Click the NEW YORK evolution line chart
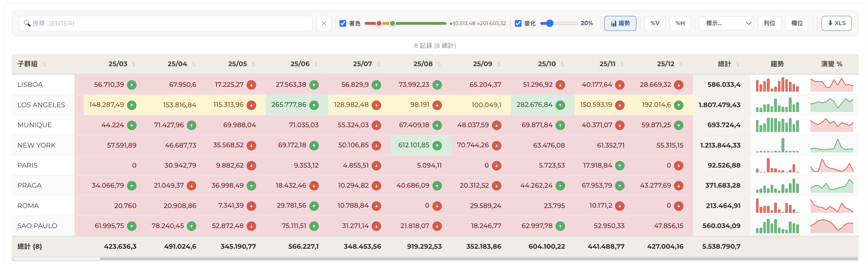This screenshot has width=868, height=264. click(x=832, y=145)
